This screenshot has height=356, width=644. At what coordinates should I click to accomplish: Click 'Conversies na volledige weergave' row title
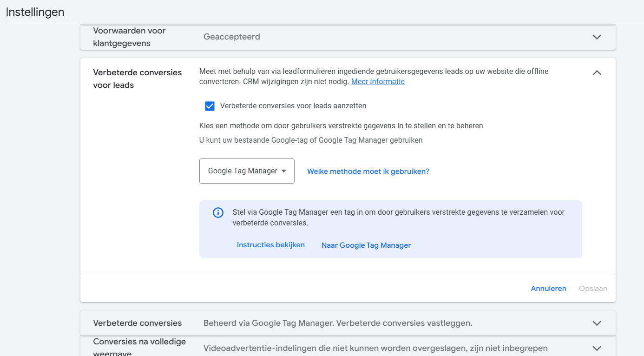[139, 348]
